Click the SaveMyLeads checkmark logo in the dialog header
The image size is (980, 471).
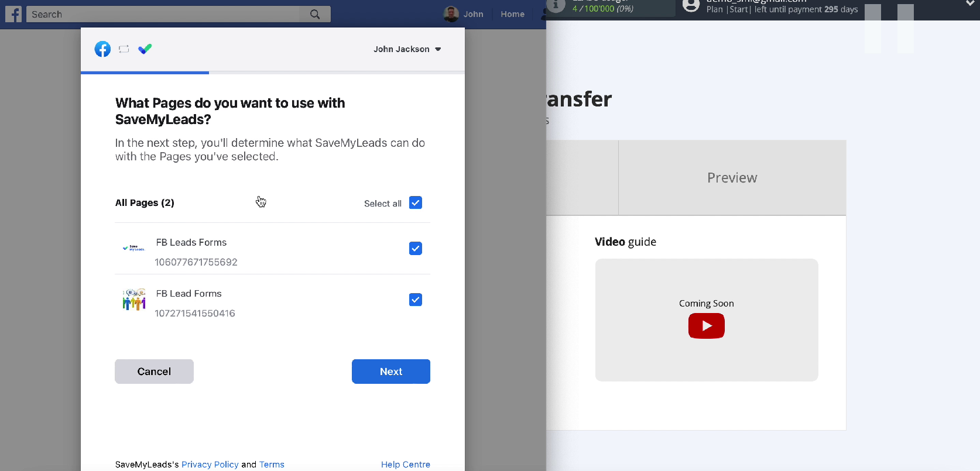coord(145,49)
